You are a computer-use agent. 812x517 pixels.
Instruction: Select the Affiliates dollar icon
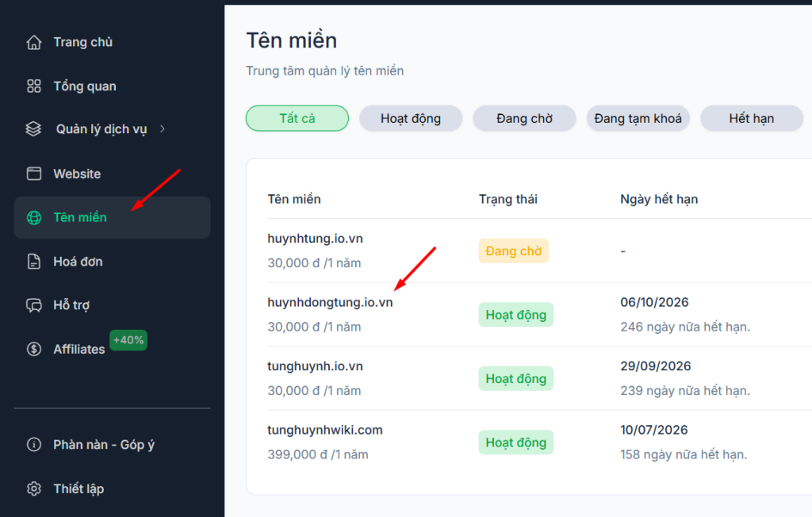32,349
